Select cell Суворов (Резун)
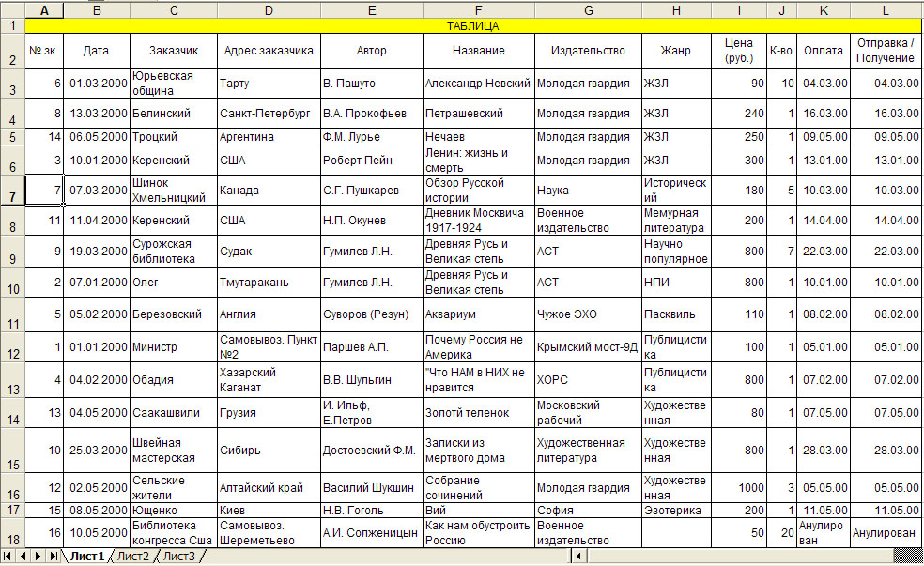This screenshot has width=924, height=566. [x=371, y=314]
